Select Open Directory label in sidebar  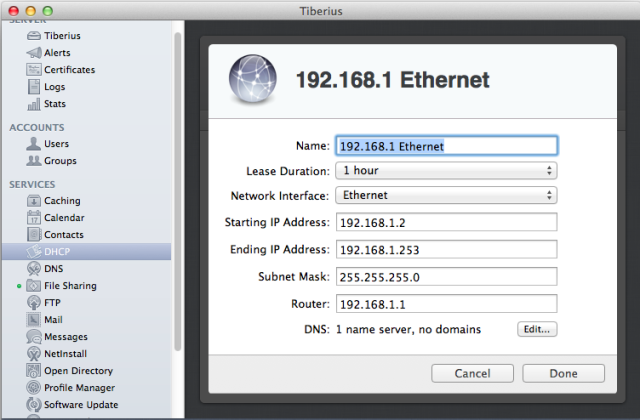[78, 371]
